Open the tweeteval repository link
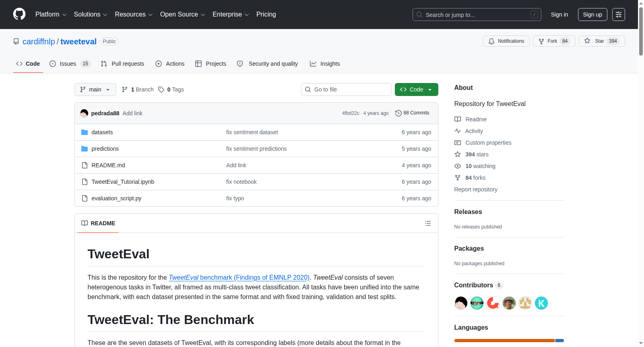Image resolution: width=644 pixels, height=347 pixels. tap(78, 42)
